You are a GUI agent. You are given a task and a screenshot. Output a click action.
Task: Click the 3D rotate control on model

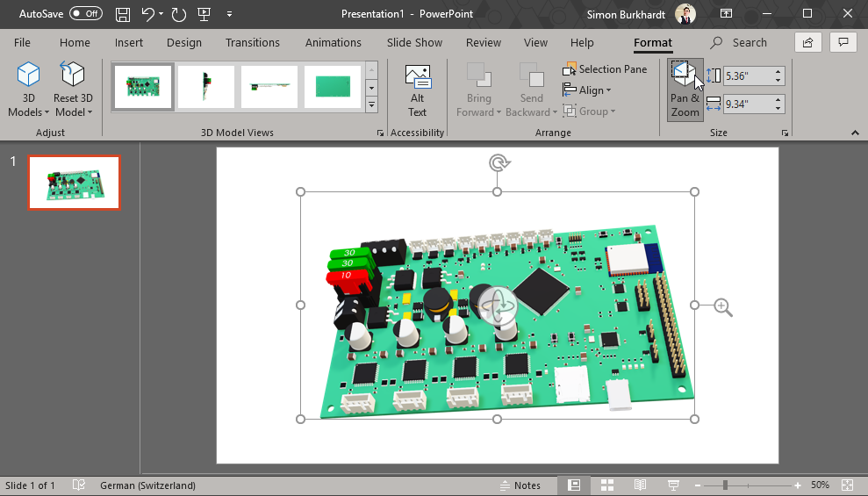[x=497, y=305]
